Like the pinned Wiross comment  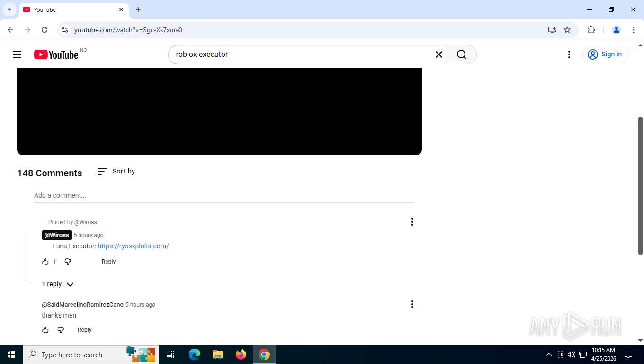click(45, 262)
